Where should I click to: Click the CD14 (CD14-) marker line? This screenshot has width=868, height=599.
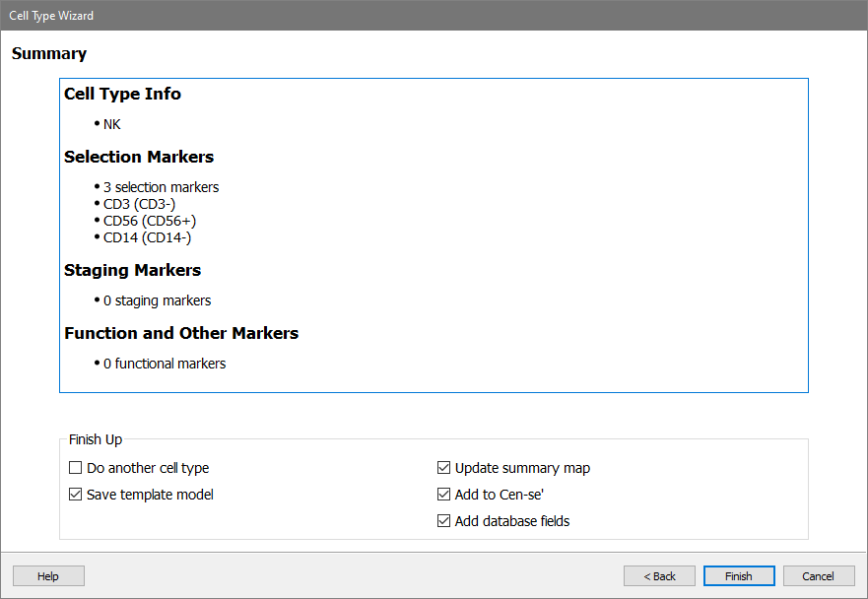(147, 237)
